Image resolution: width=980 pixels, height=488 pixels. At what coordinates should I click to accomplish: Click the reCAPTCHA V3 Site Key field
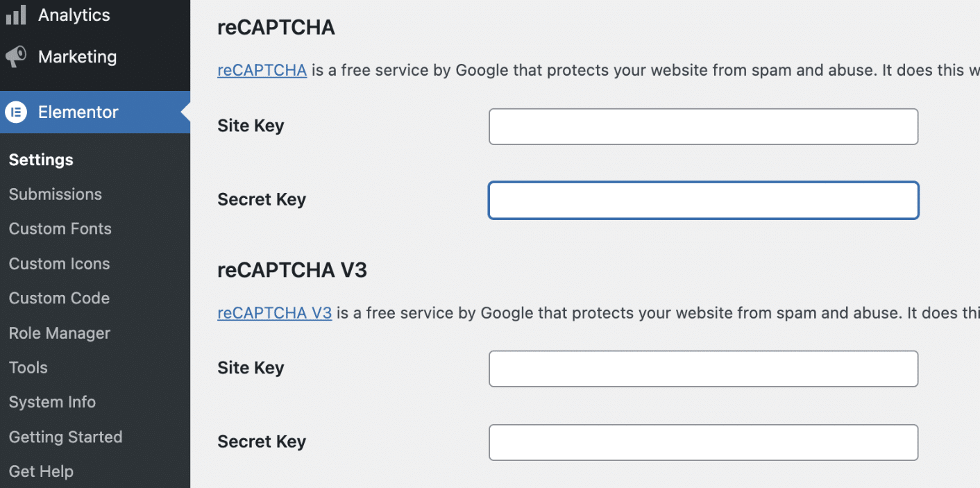[703, 369]
